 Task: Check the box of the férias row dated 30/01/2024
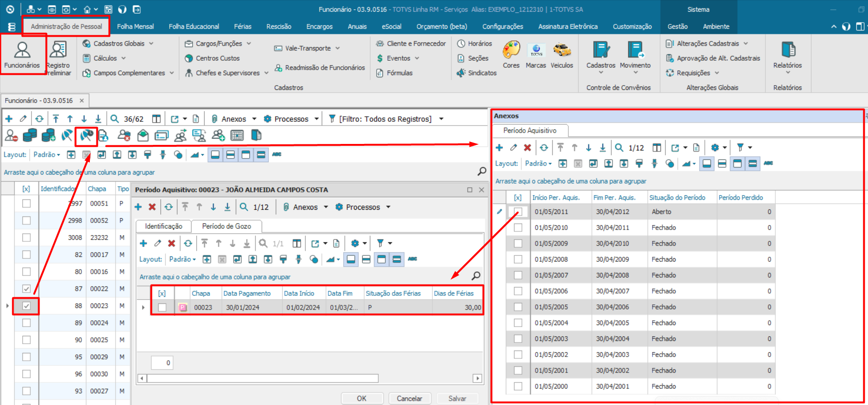162,308
